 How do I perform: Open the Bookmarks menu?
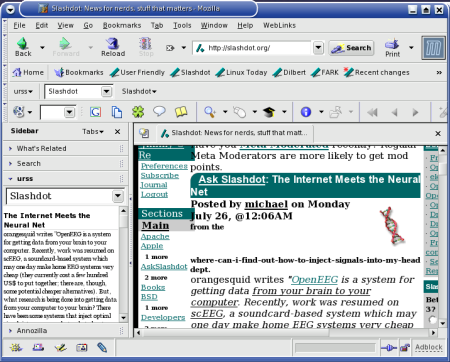click(x=122, y=25)
